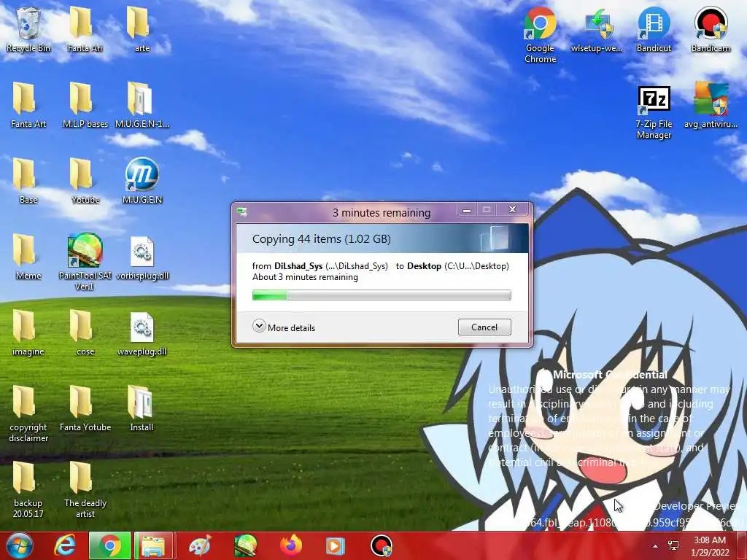Select the copyright disclaimer folder
Image resolution: width=747 pixels, height=560 pixels.
coord(28,414)
